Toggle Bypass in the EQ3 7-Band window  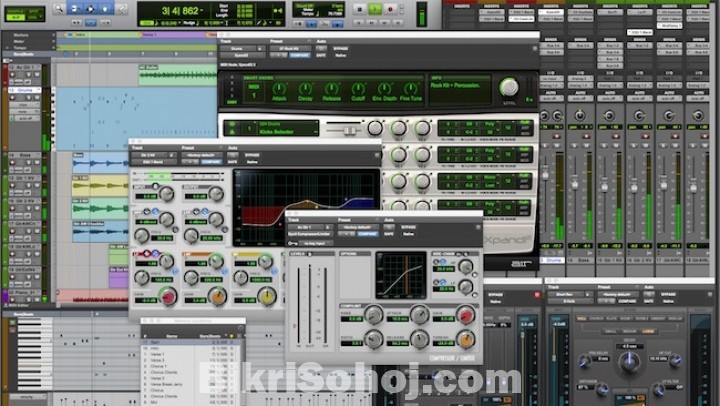(x=252, y=155)
